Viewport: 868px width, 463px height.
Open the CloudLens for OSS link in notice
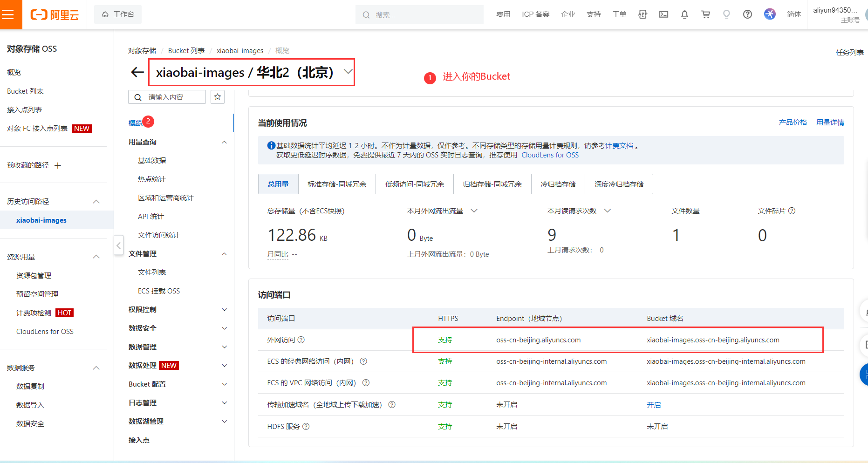[550, 155]
